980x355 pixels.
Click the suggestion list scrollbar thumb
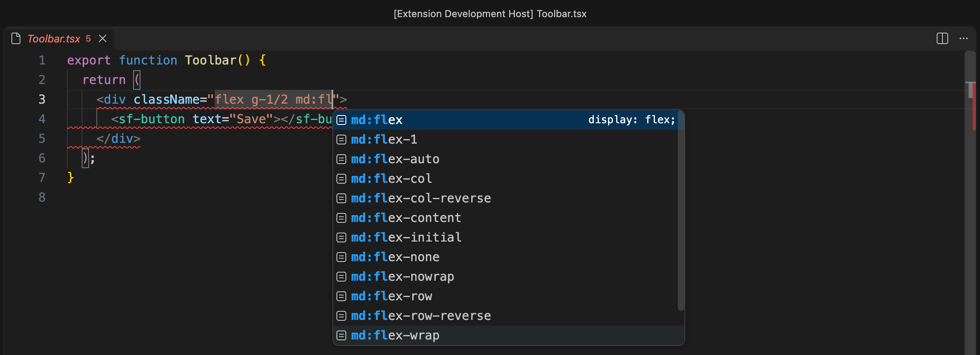point(681,211)
